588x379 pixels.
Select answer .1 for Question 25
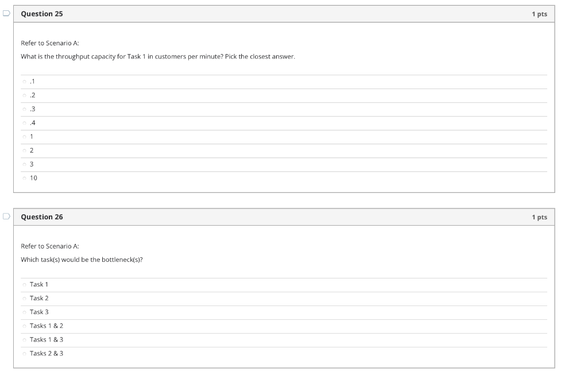(24, 82)
